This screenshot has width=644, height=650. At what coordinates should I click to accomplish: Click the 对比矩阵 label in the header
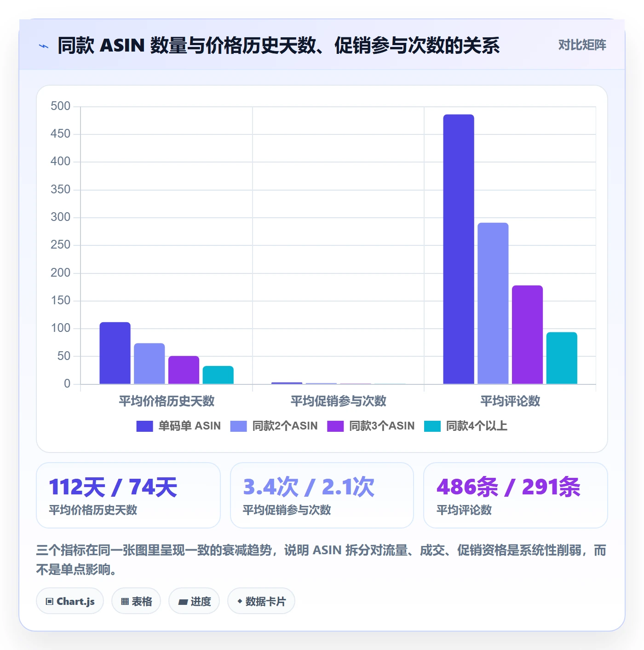tap(582, 45)
